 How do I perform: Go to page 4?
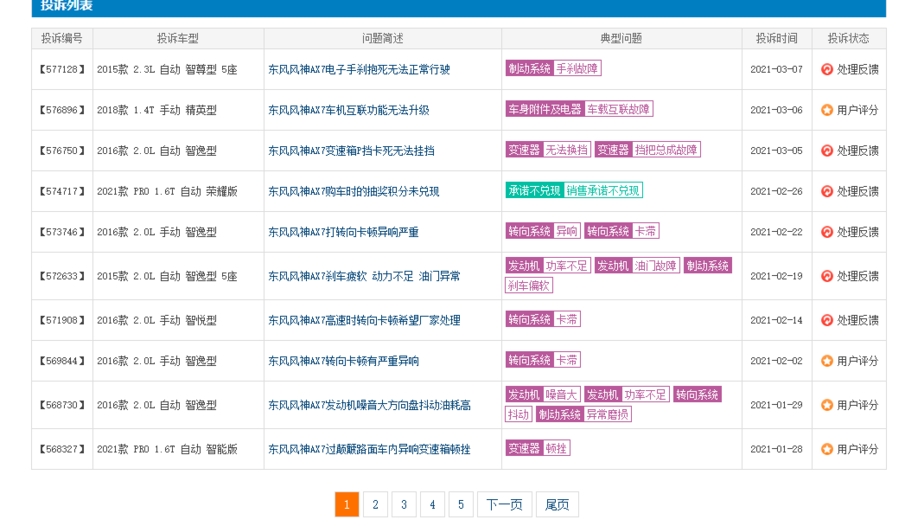pyautogui.click(x=432, y=505)
